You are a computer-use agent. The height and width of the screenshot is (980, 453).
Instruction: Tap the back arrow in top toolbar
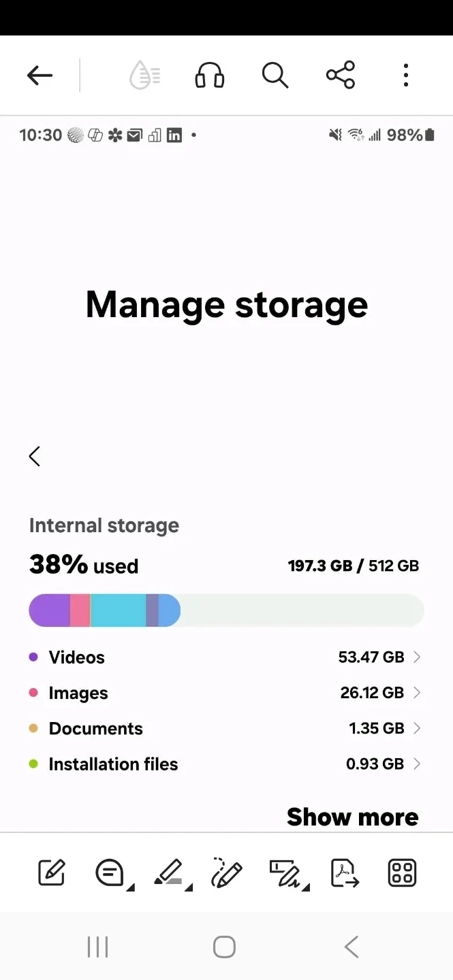[x=40, y=75]
